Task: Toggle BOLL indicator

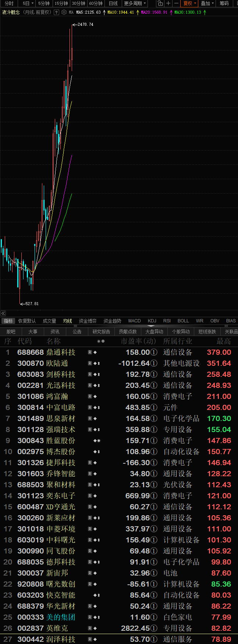Action: [x=183, y=321]
